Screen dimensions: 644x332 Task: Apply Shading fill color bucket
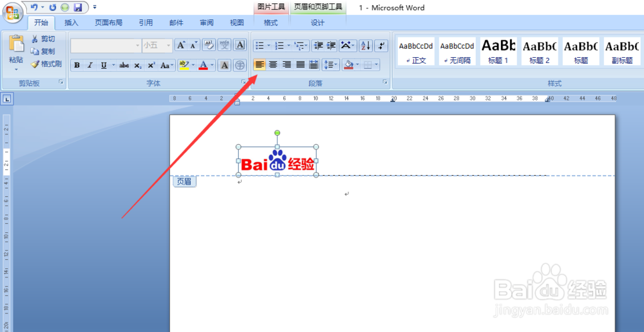pyautogui.click(x=348, y=65)
